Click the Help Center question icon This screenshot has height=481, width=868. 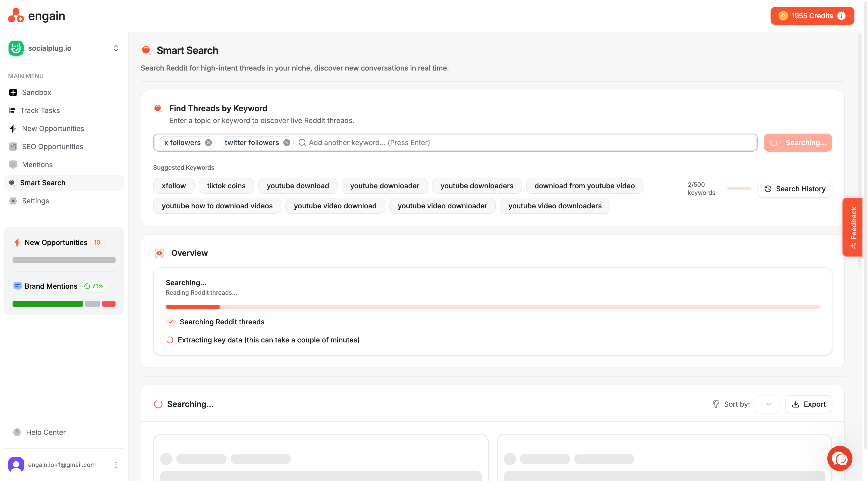pyautogui.click(x=17, y=432)
